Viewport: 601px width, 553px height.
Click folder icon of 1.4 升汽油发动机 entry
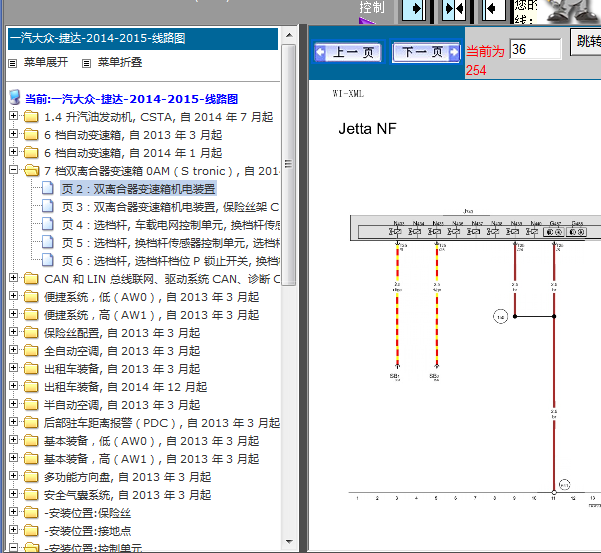tap(31, 116)
